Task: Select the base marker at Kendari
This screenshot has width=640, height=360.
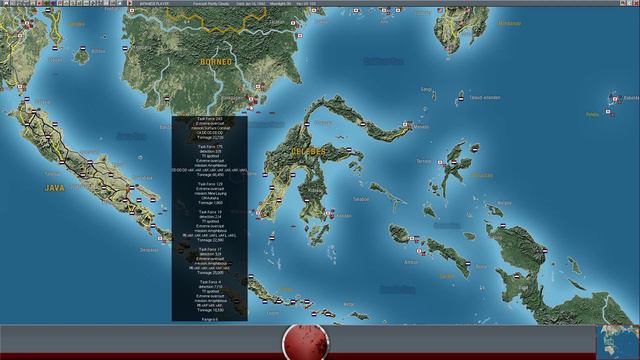Action: (329, 212)
